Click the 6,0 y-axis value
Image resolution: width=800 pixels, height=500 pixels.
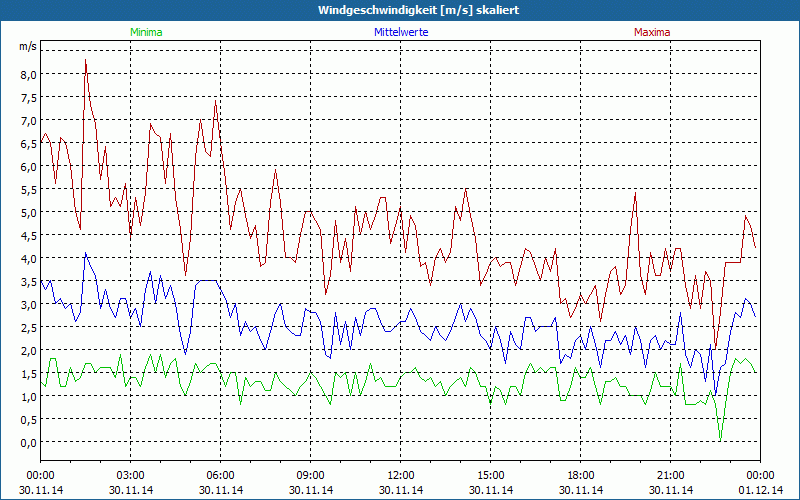pos(28,166)
